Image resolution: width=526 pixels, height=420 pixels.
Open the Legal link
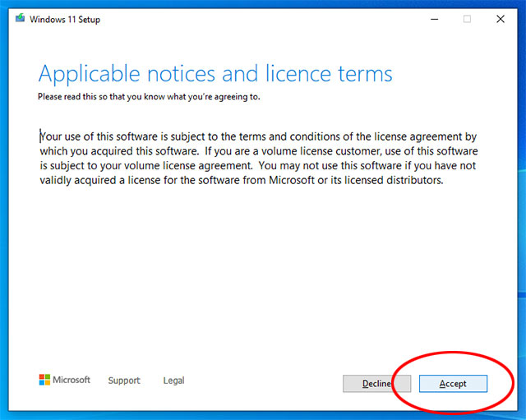(173, 381)
